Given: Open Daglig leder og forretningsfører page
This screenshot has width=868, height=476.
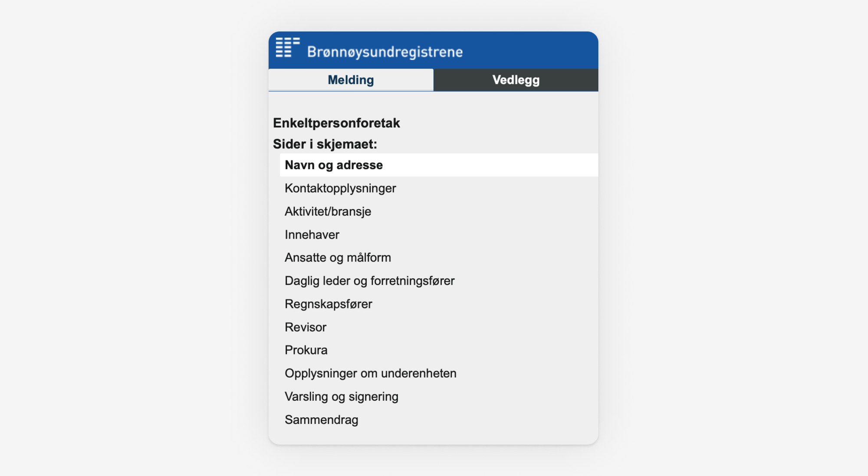Looking at the screenshot, I should point(369,281).
